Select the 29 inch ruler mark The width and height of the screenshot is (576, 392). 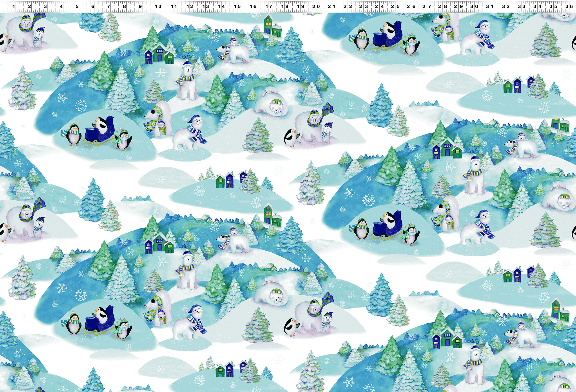click(x=458, y=6)
